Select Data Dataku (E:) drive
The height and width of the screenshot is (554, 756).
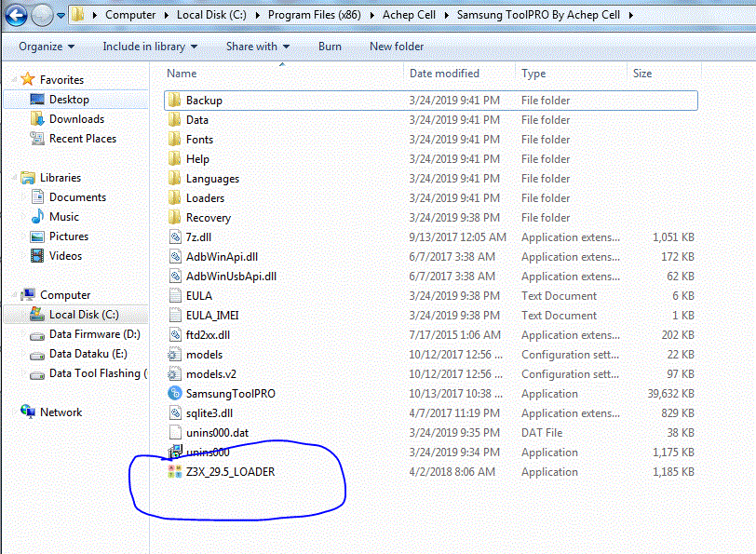click(x=88, y=354)
